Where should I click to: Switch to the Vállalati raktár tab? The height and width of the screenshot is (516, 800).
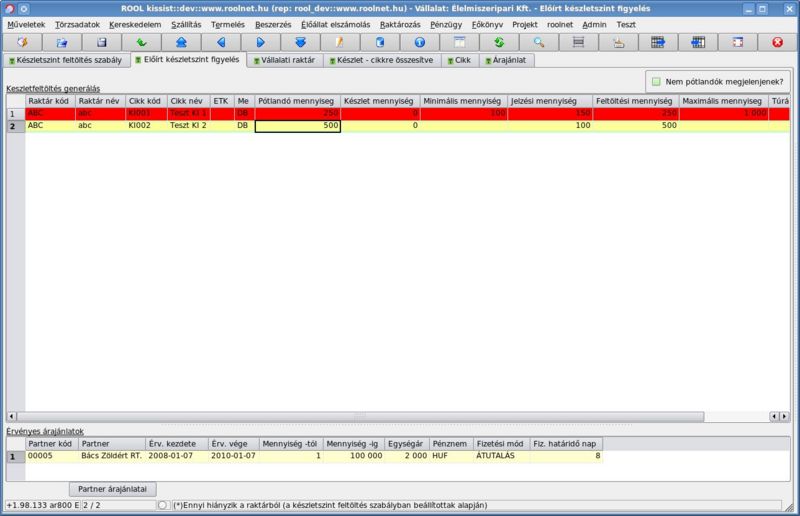tap(286, 60)
